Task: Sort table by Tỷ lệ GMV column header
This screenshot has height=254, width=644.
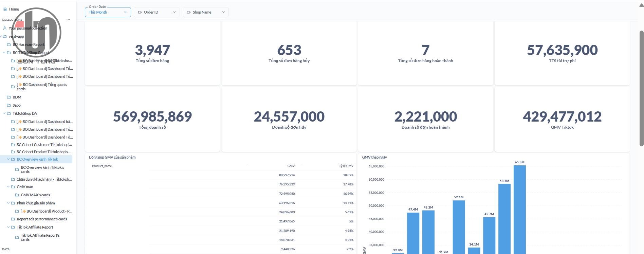Action: point(346,166)
